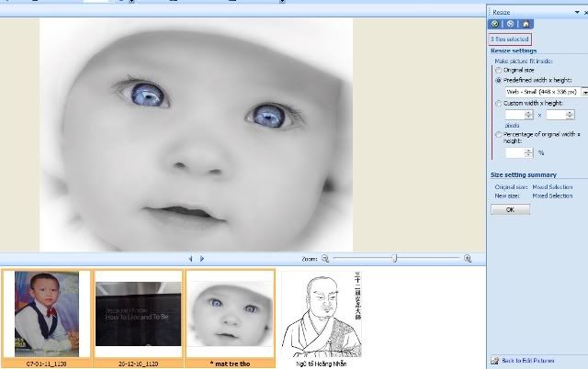The width and height of the screenshot is (588, 369).
Task: Click file name Ngũ tổ Hoằng Nhẫn
Action: point(322,363)
